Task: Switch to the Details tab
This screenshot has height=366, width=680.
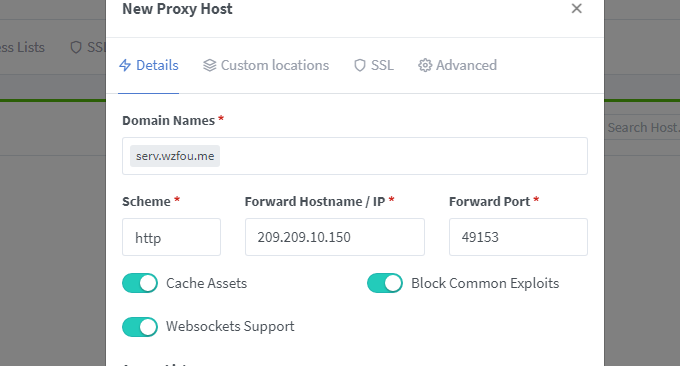Action: click(149, 65)
